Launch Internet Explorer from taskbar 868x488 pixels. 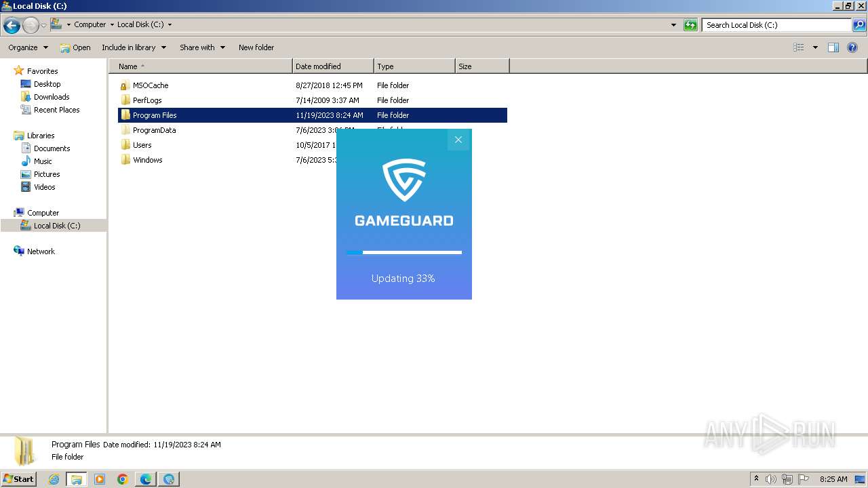click(x=54, y=479)
